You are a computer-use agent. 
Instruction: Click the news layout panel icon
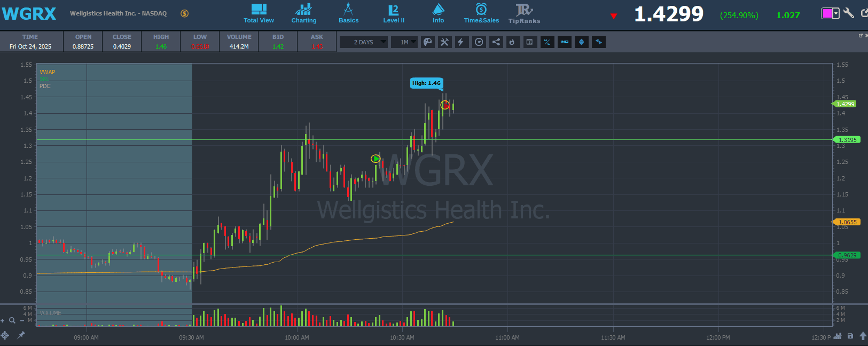click(529, 42)
